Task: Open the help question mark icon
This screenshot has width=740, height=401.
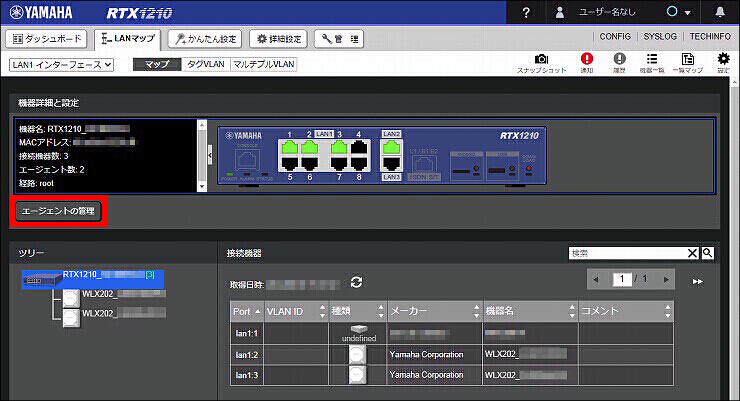Action: click(526, 12)
